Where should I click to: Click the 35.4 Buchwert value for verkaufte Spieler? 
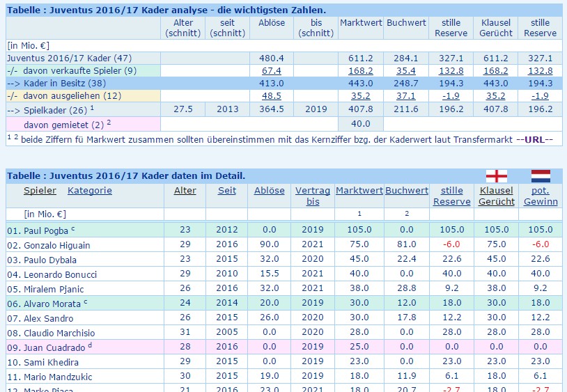[406, 71]
